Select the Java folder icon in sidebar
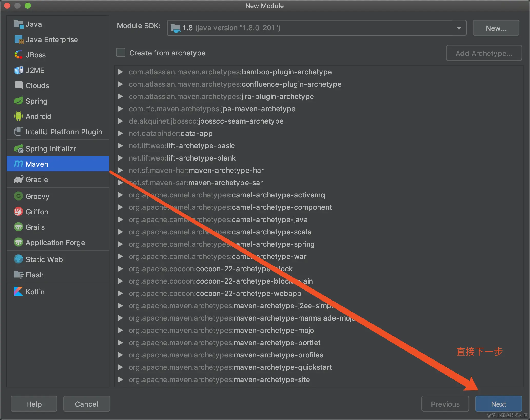This screenshot has height=420, width=530. pyautogui.click(x=18, y=24)
